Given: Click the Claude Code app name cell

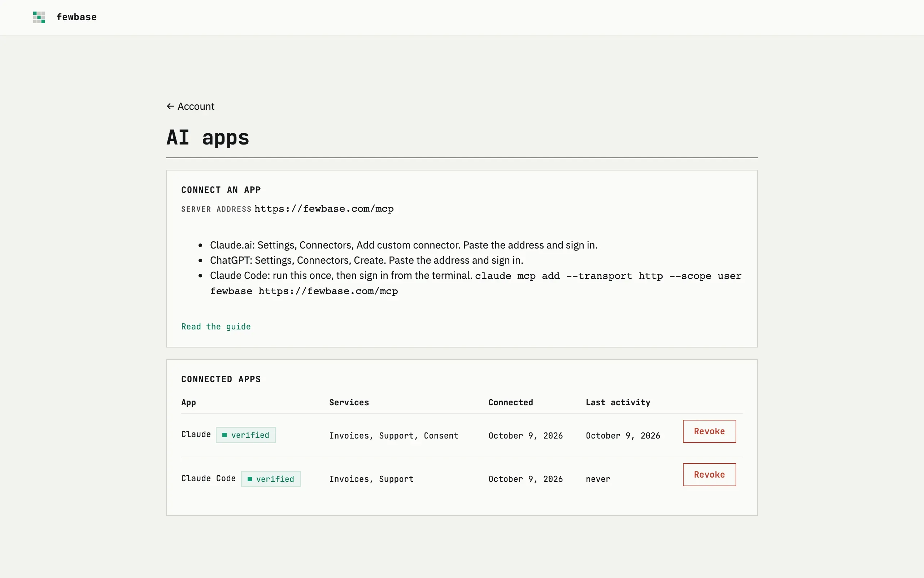Looking at the screenshot, I should (209, 479).
